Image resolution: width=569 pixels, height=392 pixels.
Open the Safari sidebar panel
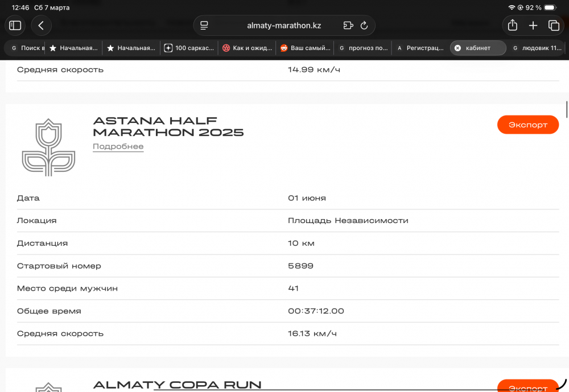coord(15,26)
